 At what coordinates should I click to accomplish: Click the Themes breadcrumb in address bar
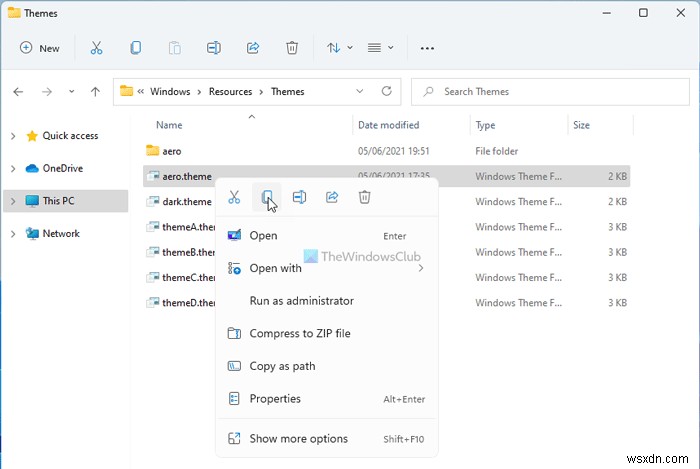(288, 92)
